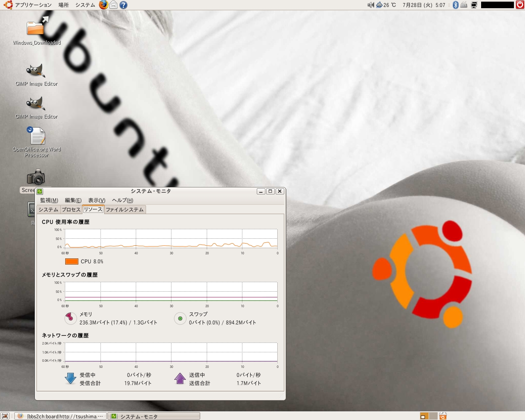The height and width of the screenshot is (420, 525).
Task: Click the red power button icon
Action: click(x=520, y=5)
